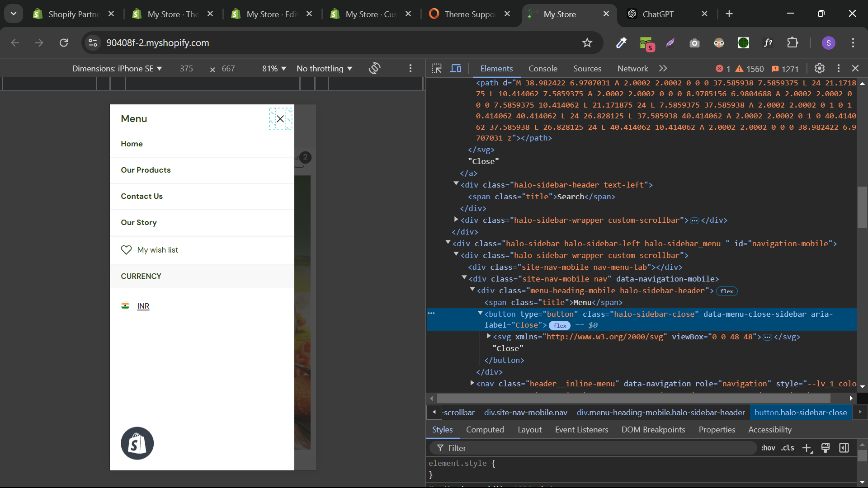Bookmark this page with star icon
Screen dimensions: 868x488
[x=587, y=43]
